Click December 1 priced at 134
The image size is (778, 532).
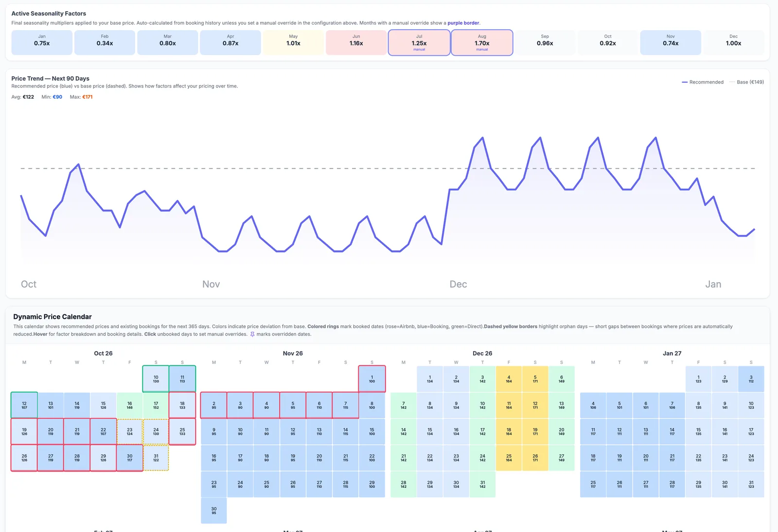coord(430,379)
